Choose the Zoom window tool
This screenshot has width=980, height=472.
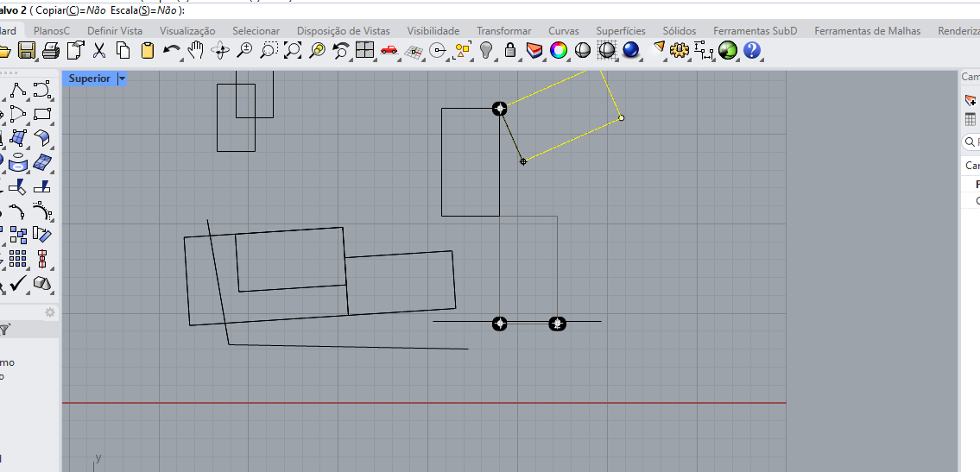click(x=269, y=50)
